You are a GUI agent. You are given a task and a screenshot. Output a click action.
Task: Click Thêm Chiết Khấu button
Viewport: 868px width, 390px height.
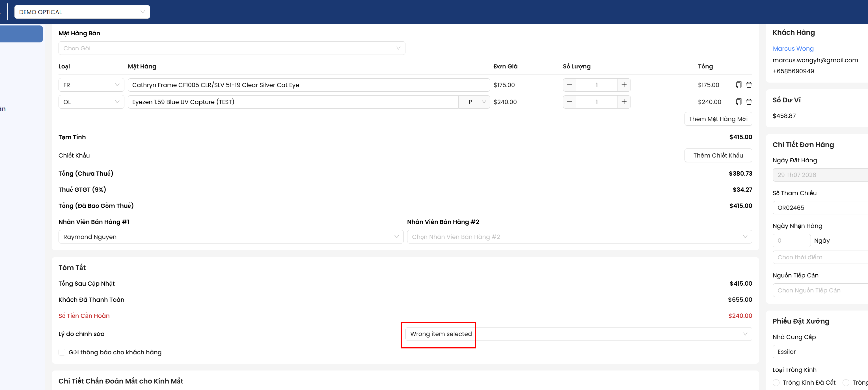(x=718, y=155)
